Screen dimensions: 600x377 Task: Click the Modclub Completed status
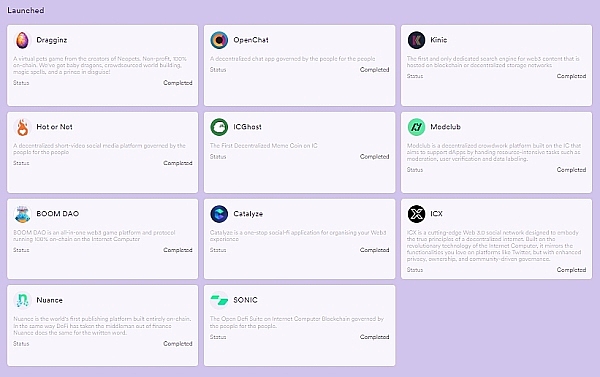coord(571,170)
